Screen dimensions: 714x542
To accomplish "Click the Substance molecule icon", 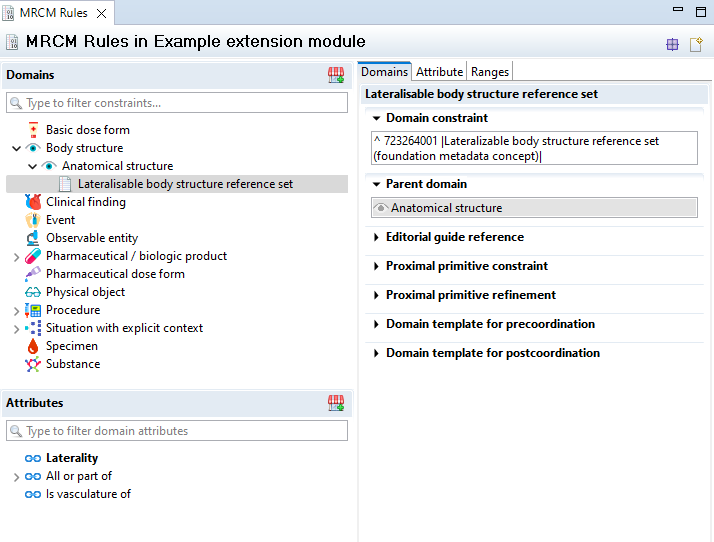I will pyautogui.click(x=33, y=364).
